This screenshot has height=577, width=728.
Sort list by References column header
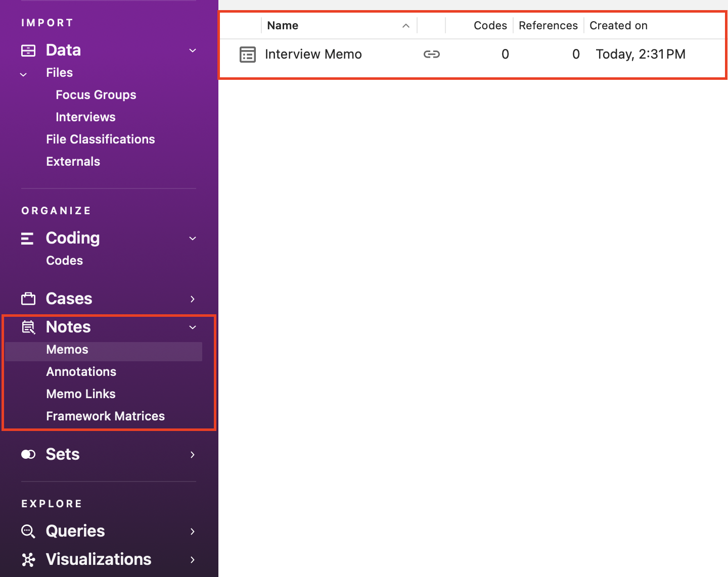click(x=548, y=26)
